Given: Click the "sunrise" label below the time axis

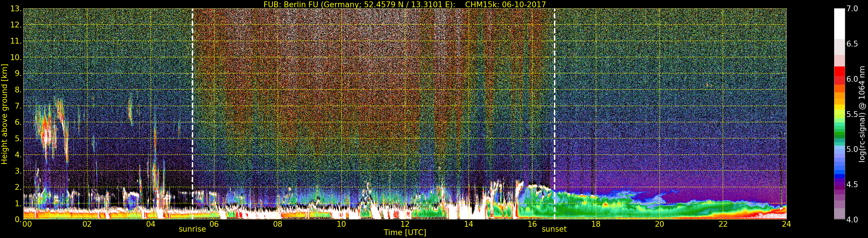Looking at the screenshot, I should pos(192,229).
